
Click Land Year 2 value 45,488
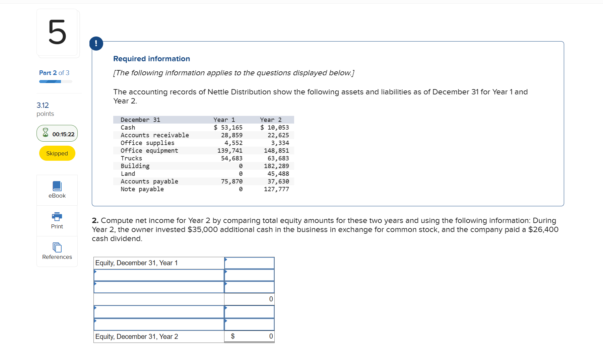click(278, 174)
